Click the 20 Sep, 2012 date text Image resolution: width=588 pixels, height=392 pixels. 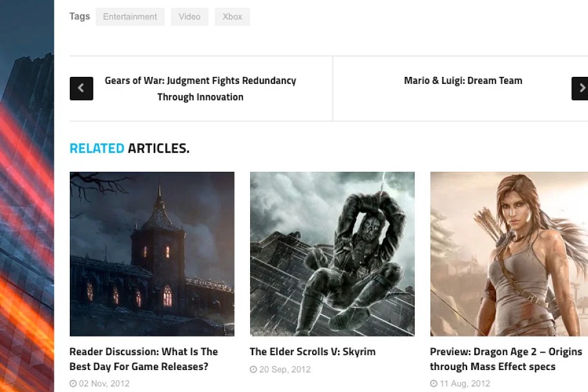coord(285,369)
